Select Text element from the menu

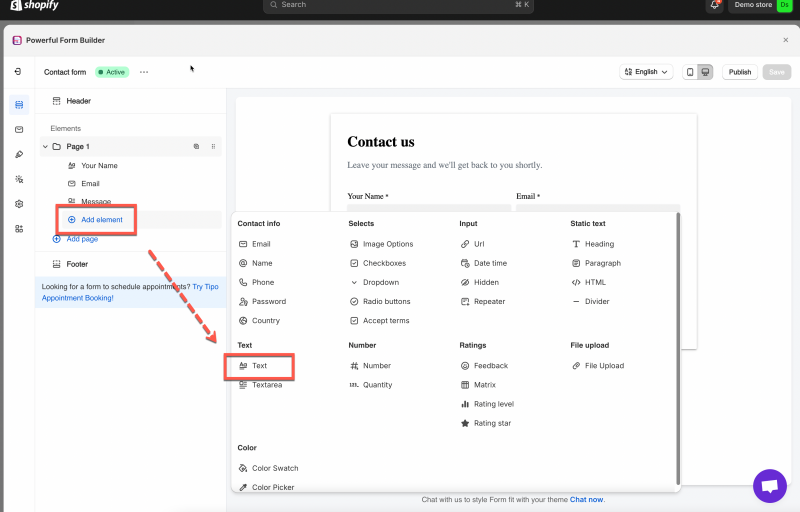(259, 366)
